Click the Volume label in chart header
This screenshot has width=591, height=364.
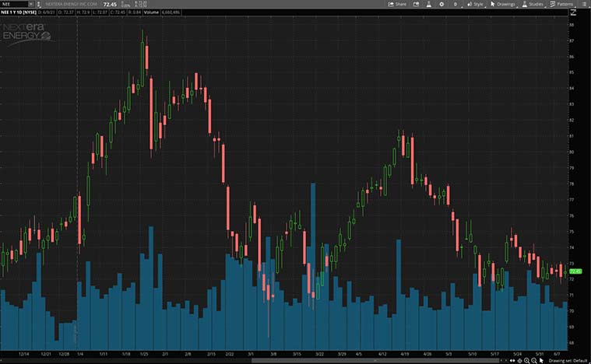tap(152, 13)
